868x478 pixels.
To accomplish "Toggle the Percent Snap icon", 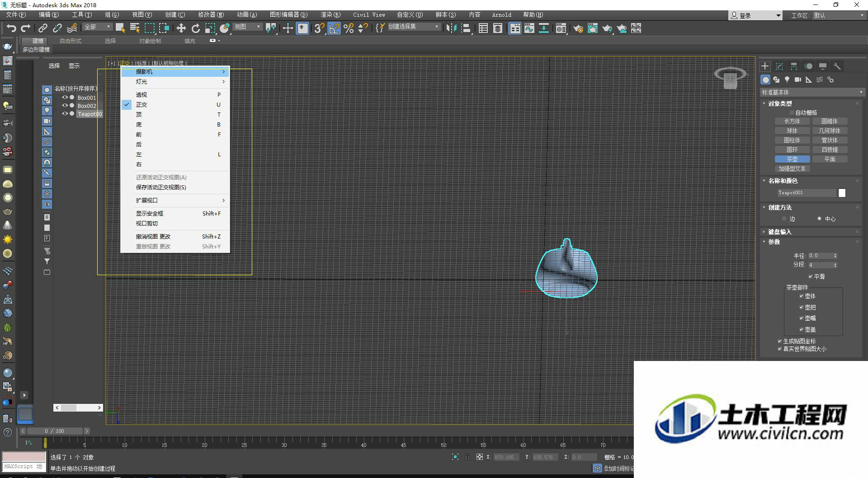I will click(x=349, y=28).
